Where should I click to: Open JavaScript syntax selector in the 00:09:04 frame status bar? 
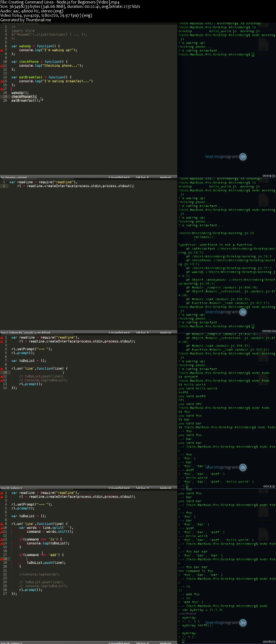165,333
